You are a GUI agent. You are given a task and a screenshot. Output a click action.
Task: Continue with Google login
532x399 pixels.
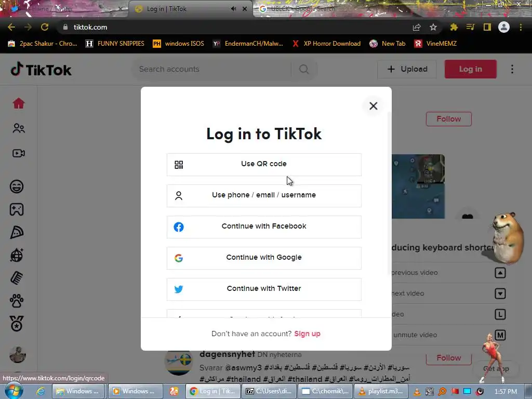coord(264,258)
